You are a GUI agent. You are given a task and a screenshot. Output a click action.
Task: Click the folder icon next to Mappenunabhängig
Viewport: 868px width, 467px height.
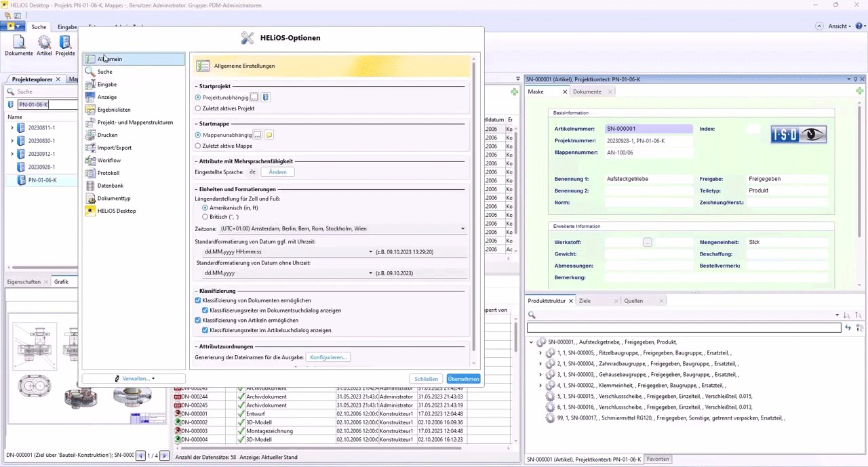pos(269,135)
